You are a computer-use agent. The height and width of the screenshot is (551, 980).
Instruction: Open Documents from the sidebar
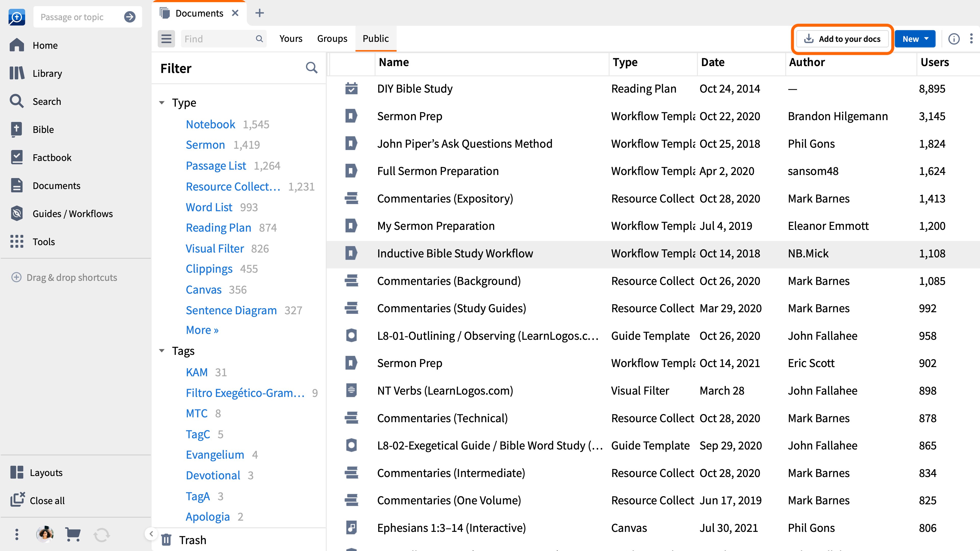pos(45,185)
